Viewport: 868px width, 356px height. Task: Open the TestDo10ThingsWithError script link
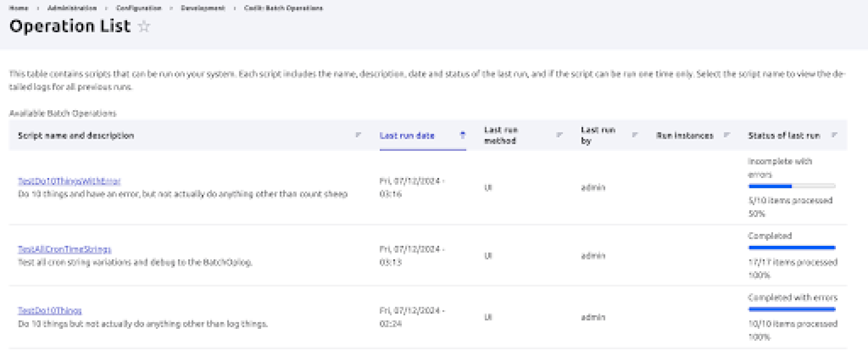coord(69,181)
